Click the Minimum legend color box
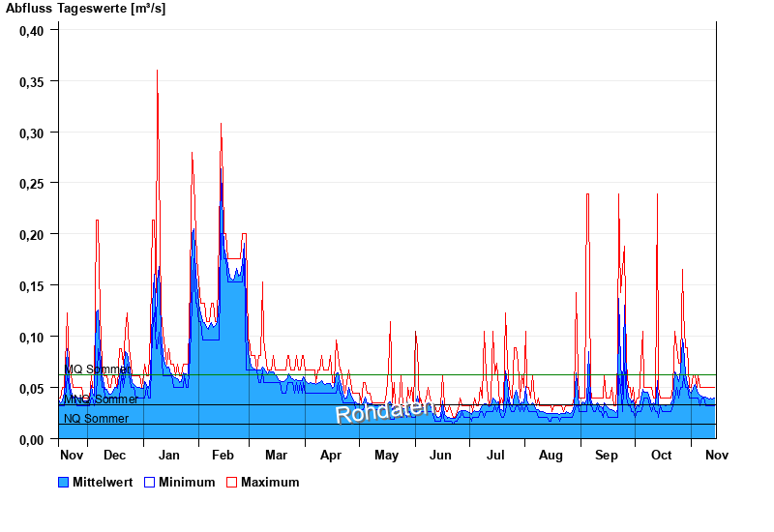 149,482
